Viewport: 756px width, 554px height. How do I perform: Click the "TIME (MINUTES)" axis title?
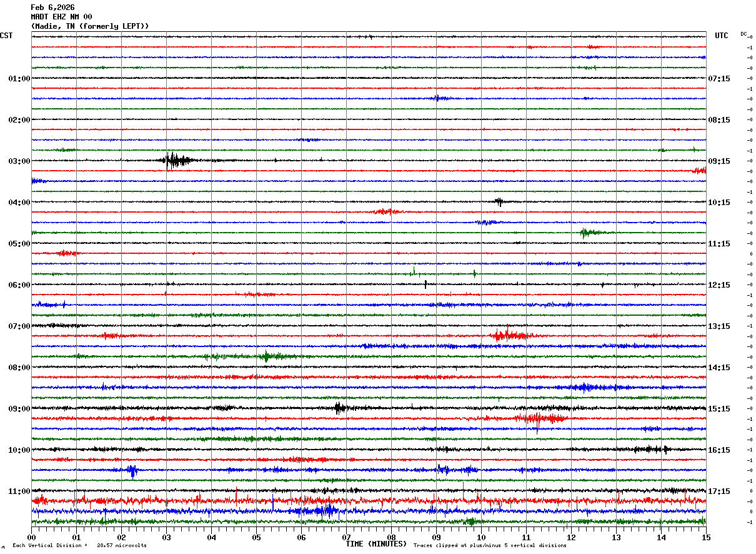point(376,544)
